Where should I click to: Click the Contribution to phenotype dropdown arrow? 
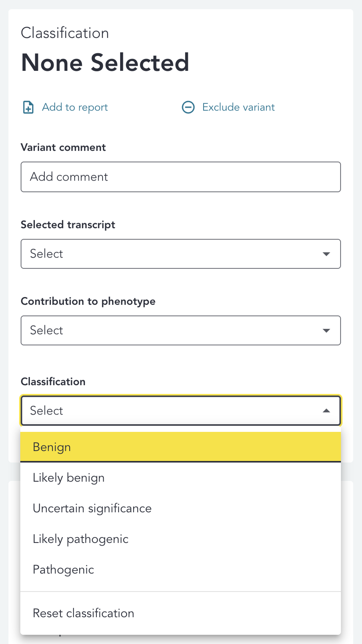pyautogui.click(x=326, y=330)
